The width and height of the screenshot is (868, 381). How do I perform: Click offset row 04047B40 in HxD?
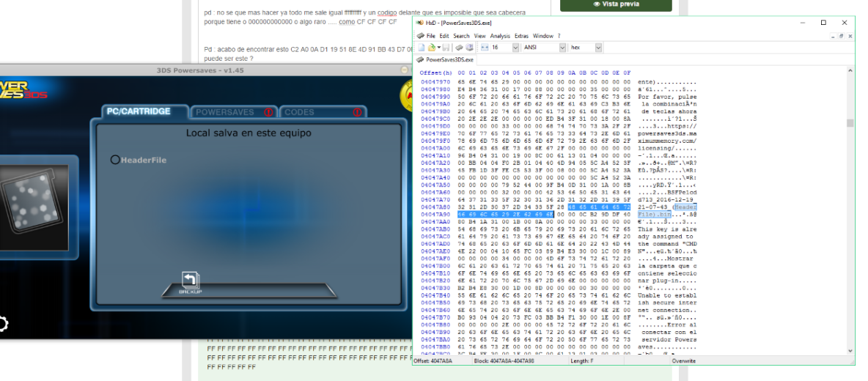(x=435, y=295)
